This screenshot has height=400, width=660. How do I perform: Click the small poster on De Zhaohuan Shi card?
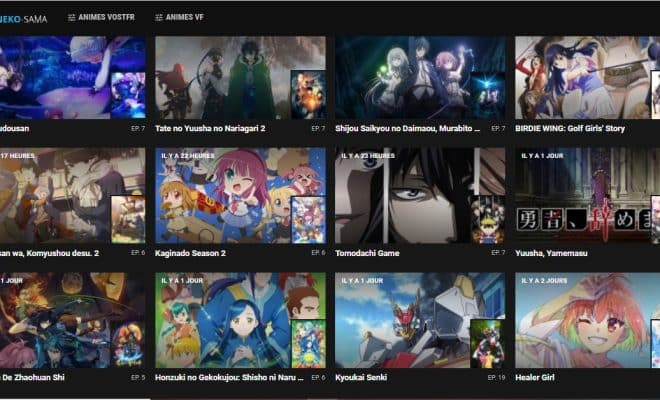pos(128,344)
